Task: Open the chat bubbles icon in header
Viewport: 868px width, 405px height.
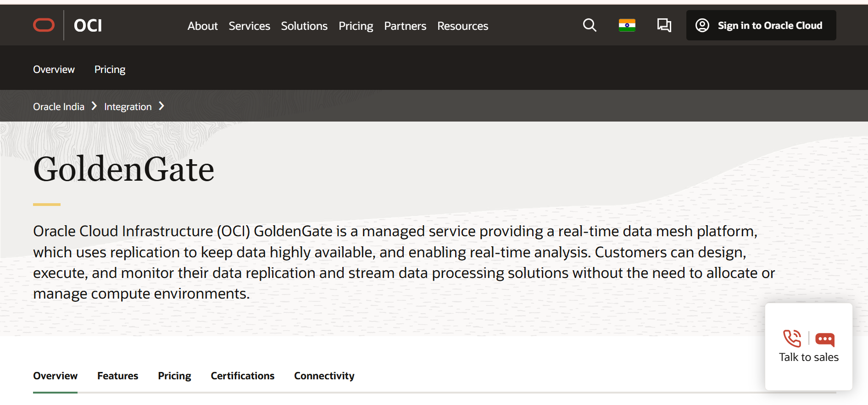Action: pos(664,25)
